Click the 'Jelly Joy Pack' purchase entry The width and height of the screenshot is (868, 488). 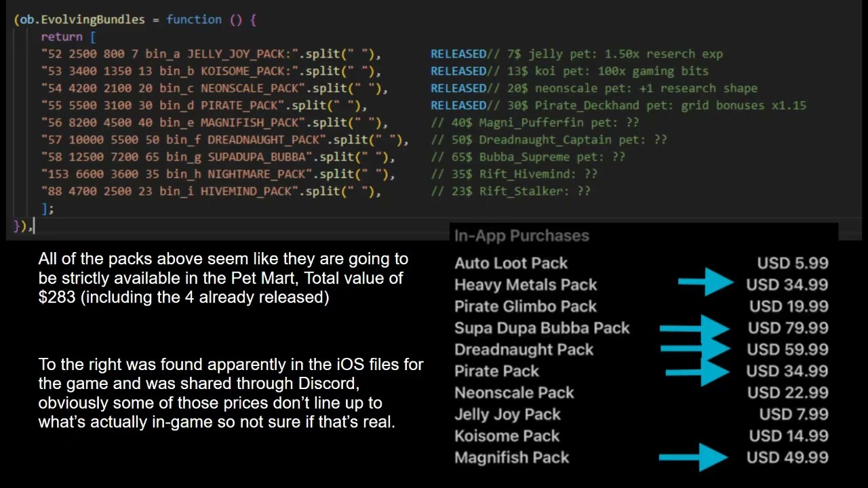507,414
